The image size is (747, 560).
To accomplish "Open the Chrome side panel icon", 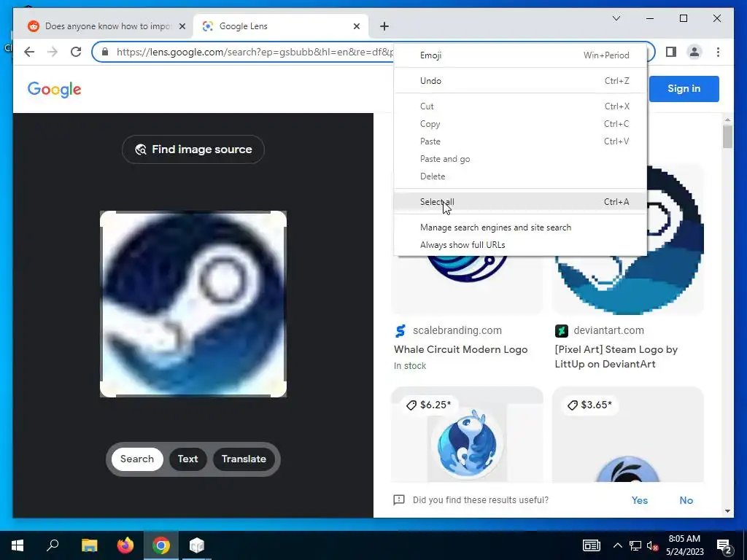I will (671, 52).
